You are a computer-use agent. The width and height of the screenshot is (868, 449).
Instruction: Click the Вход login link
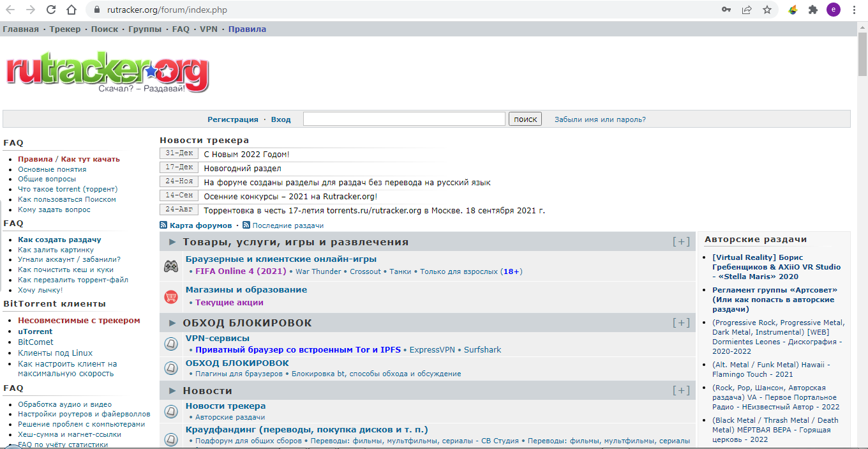(x=281, y=119)
